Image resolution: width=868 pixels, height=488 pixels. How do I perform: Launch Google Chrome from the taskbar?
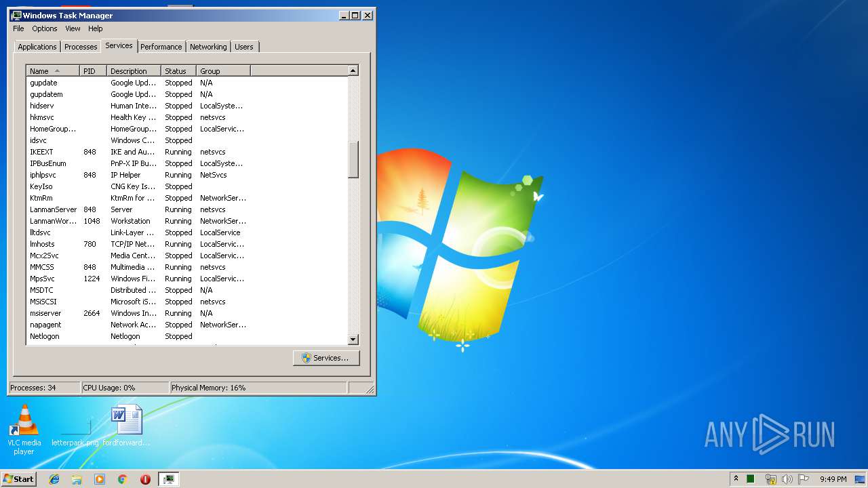123,479
